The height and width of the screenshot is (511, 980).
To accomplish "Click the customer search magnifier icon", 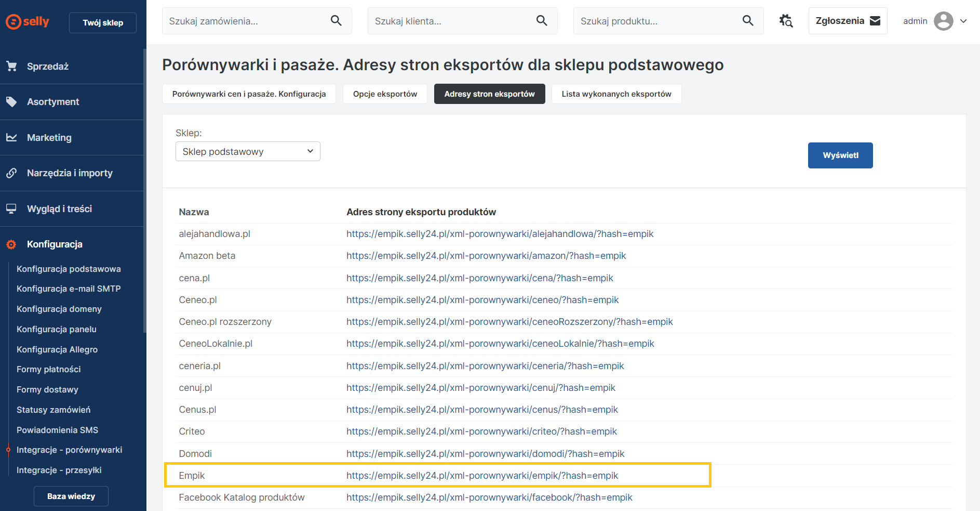I will coord(542,21).
